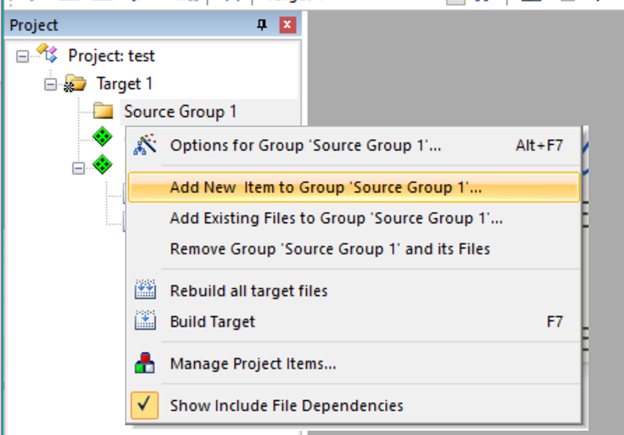Click the pin icon on the Project panel
The height and width of the screenshot is (435, 624).
pyautogui.click(x=262, y=25)
